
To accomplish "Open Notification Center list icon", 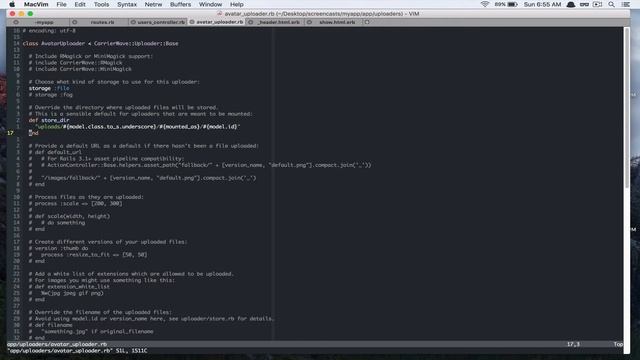I will pyautogui.click(x=625, y=4).
